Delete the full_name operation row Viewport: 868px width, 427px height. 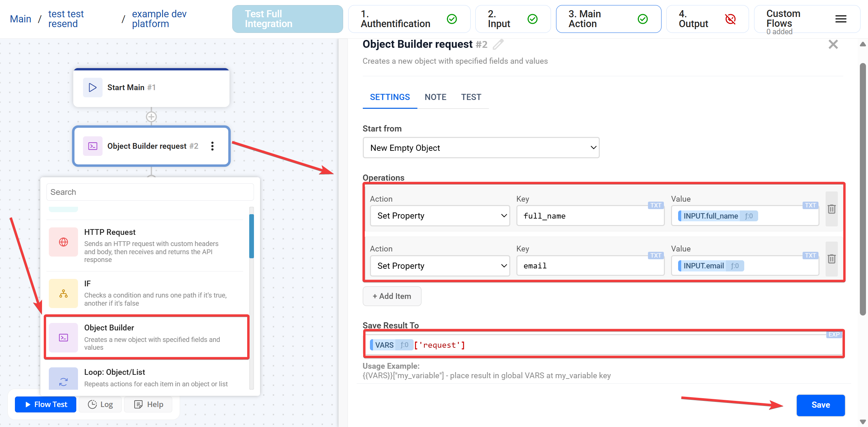(831, 209)
